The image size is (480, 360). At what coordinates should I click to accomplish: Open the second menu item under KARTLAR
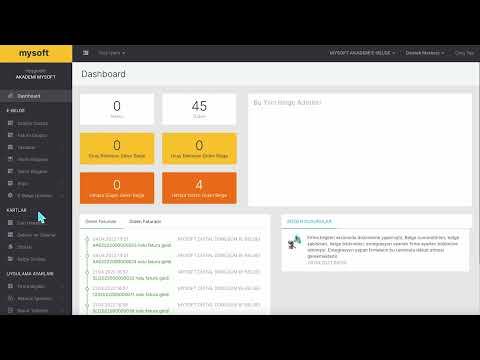click(x=36, y=235)
